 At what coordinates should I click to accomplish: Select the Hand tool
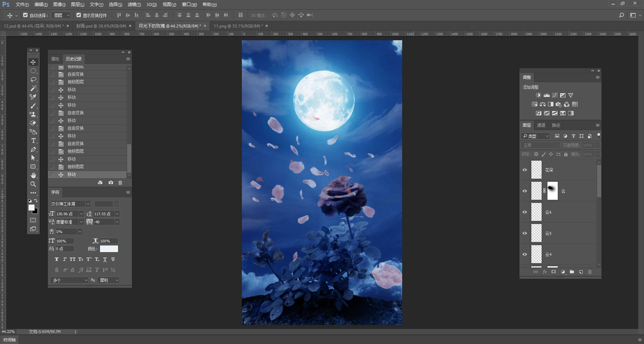[x=33, y=175]
